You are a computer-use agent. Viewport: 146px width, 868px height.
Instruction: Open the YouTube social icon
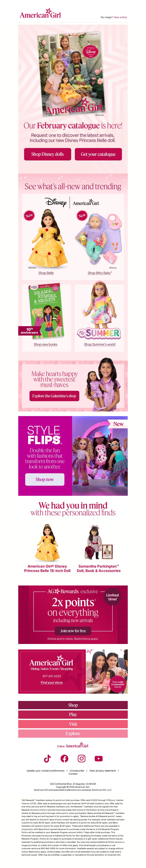coord(99,759)
